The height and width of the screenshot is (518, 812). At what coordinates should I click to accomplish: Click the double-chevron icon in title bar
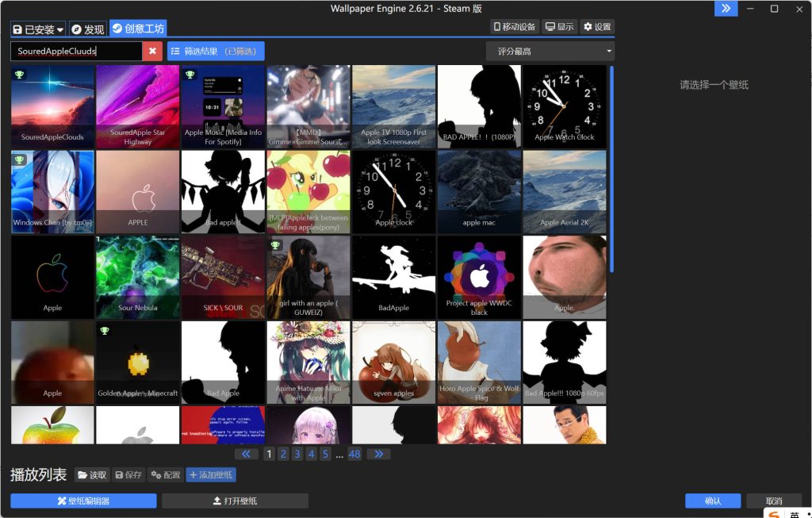click(726, 8)
